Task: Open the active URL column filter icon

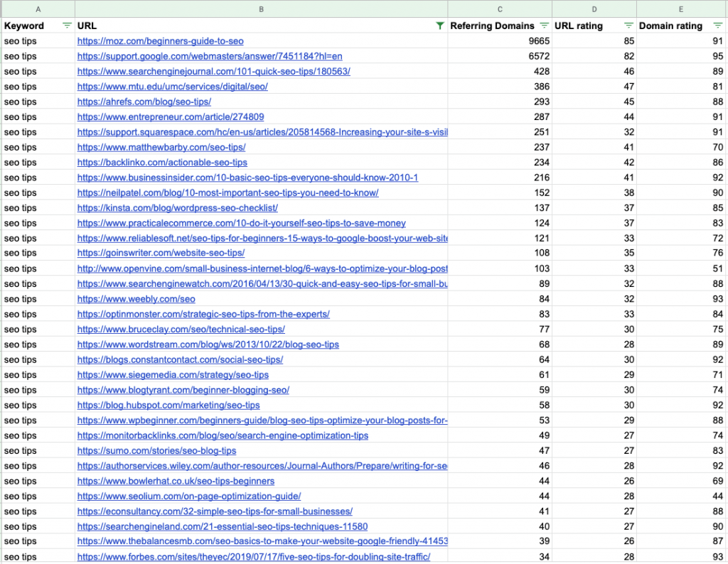Action: pyautogui.click(x=439, y=26)
